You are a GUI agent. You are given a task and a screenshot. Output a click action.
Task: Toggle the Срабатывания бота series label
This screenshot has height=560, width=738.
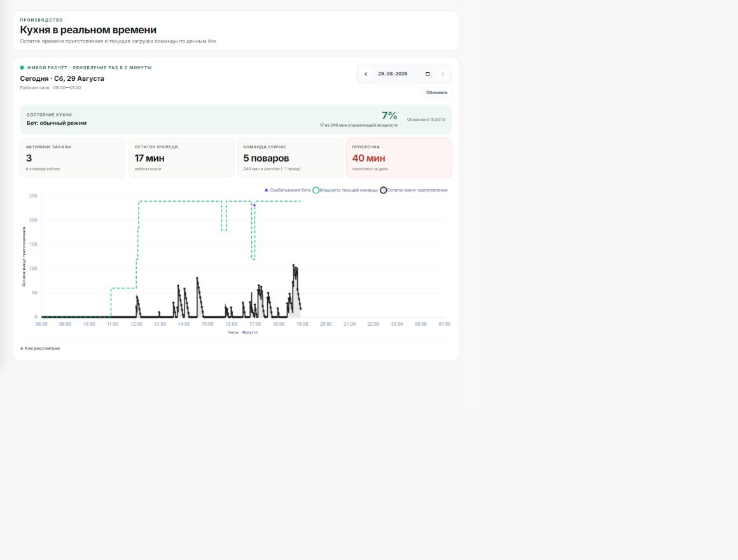click(290, 190)
